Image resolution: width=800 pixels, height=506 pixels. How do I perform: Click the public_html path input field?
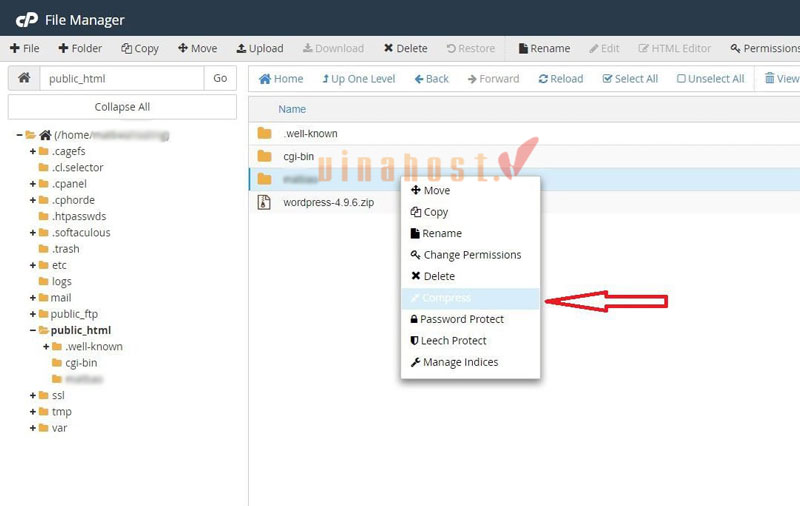pos(121,79)
